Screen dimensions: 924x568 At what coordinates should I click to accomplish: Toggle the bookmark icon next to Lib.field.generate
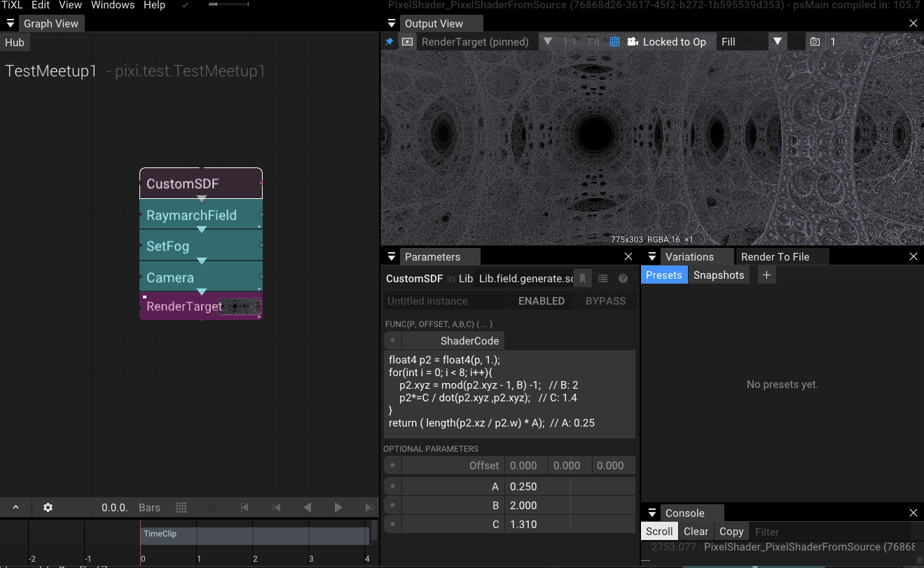[582, 278]
